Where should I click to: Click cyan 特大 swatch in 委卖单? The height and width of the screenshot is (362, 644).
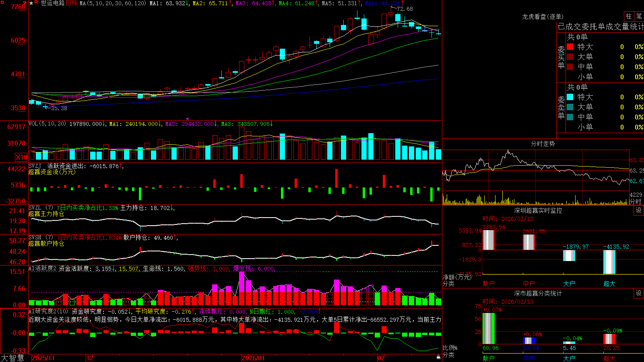click(x=570, y=97)
